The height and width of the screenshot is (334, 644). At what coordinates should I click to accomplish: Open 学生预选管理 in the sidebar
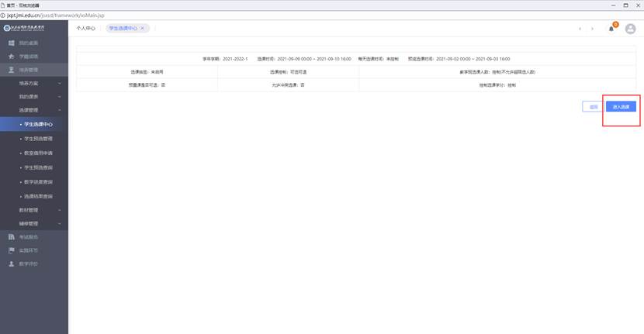point(38,139)
